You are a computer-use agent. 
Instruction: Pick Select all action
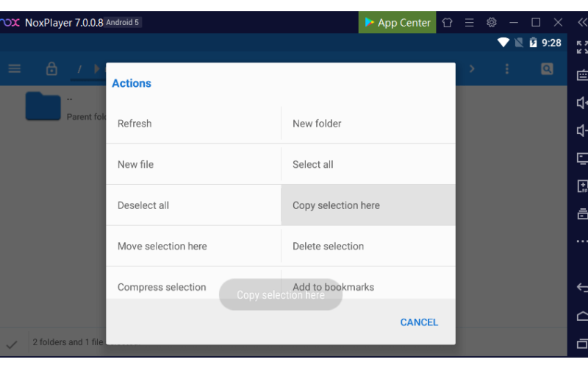point(368,164)
